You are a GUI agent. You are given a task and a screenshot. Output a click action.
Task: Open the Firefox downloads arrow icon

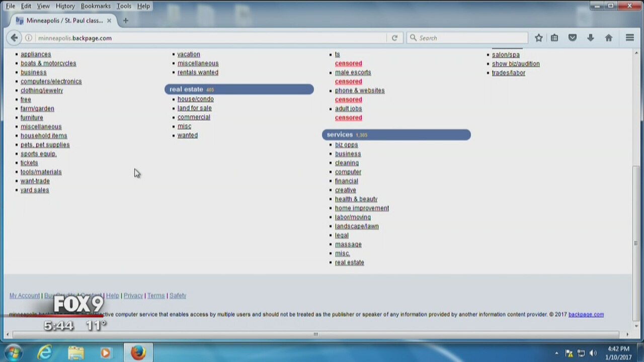tap(591, 38)
